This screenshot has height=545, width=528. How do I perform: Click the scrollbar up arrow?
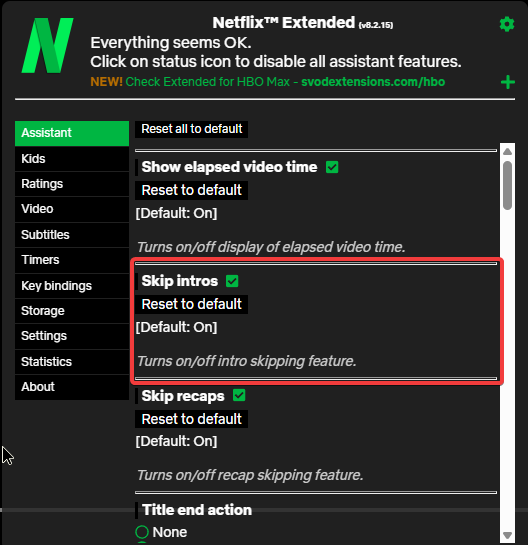pos(507,152)
